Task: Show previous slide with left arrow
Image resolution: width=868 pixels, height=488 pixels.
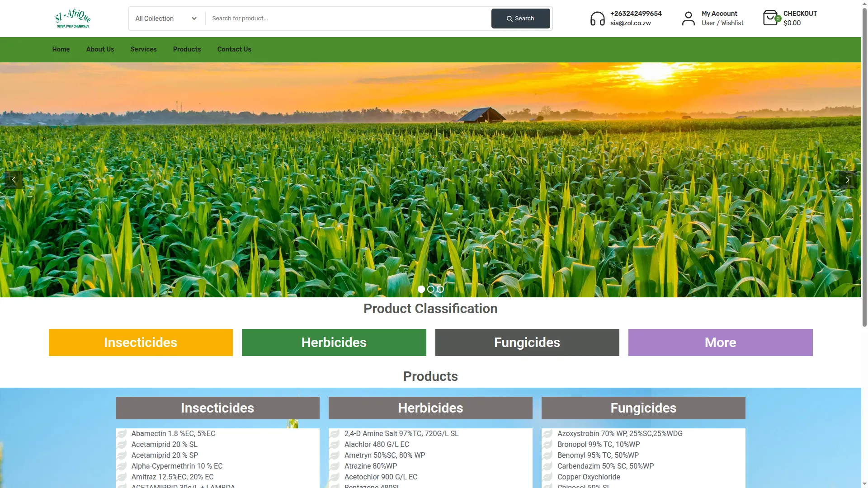Action: click(14, 180)
